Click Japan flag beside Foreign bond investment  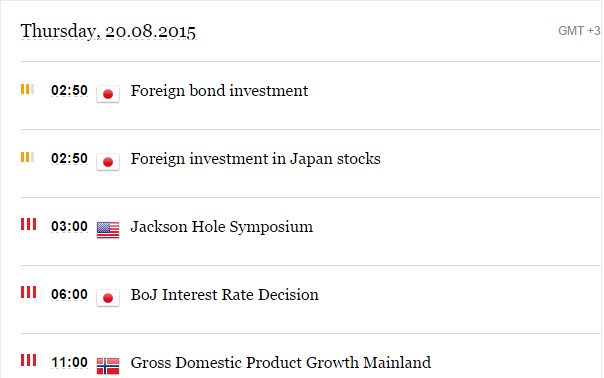(x=108, y=94)
